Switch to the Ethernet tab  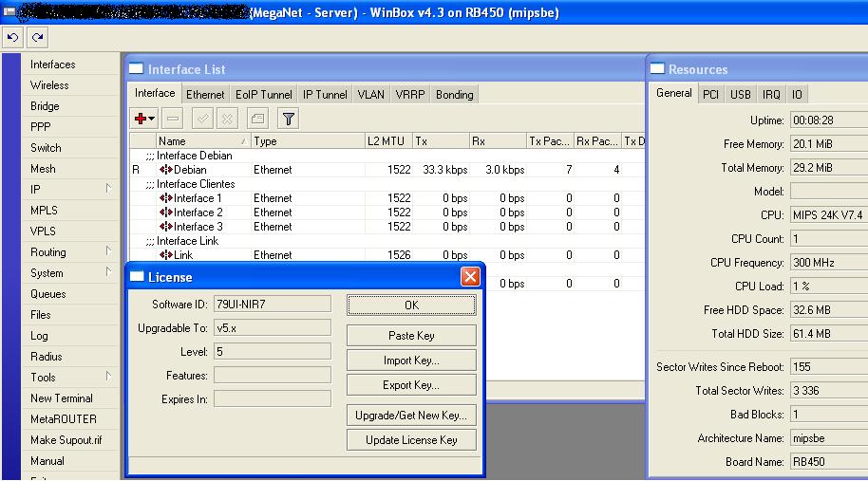click(x=205, y=95)
